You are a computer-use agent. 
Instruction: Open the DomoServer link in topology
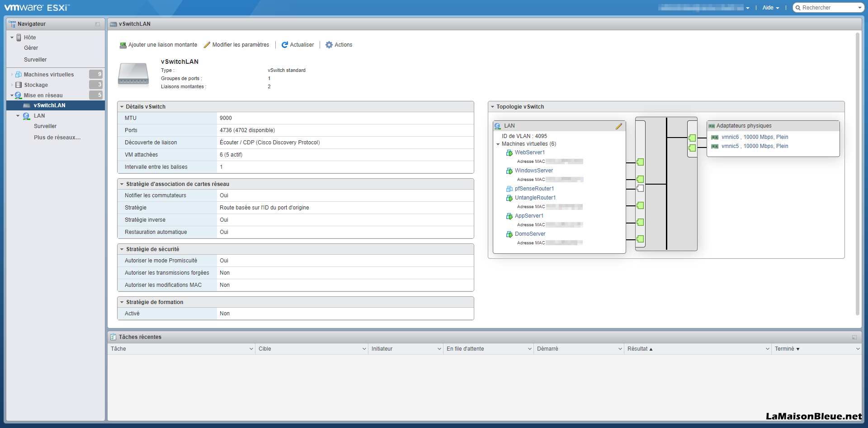click(x=530, y=234)
